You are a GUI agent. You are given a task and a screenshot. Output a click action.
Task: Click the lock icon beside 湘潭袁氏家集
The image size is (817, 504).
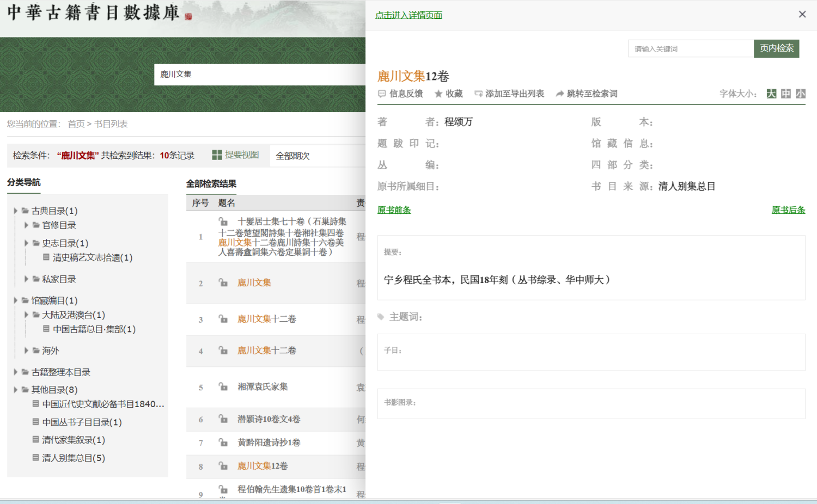tap(223, 387)
